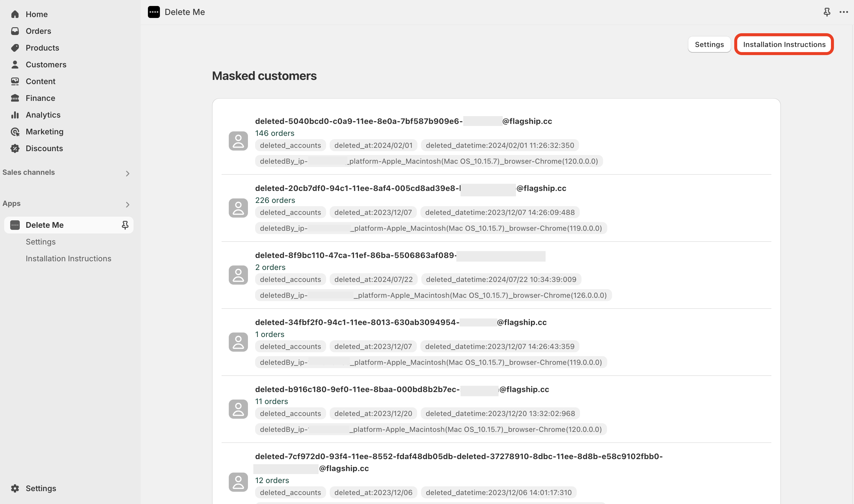The image size is (854, 504).
Task: Click customer deleted-8f9bc110-47ca name
Action: click(x=400, y=255)
